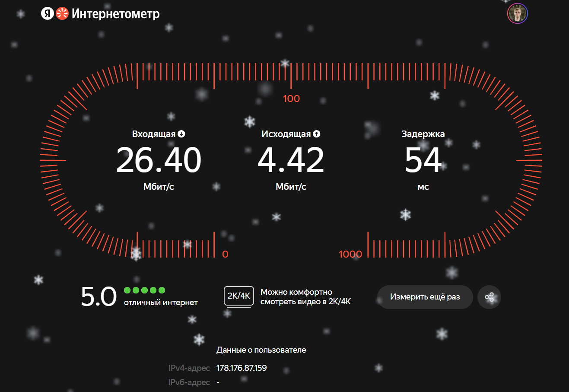Click the red snowflake logo icon
Screen dimensions: 569x392
tap(62, 14)
